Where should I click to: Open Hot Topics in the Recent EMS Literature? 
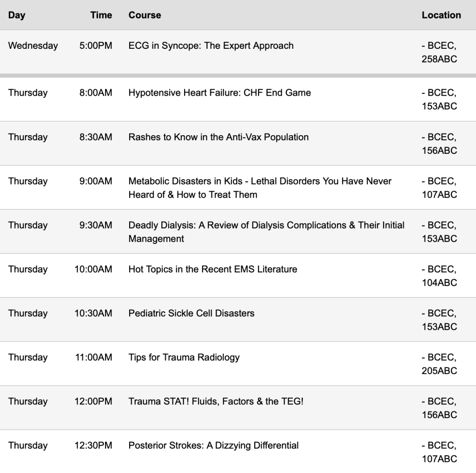tap(212, 269)
